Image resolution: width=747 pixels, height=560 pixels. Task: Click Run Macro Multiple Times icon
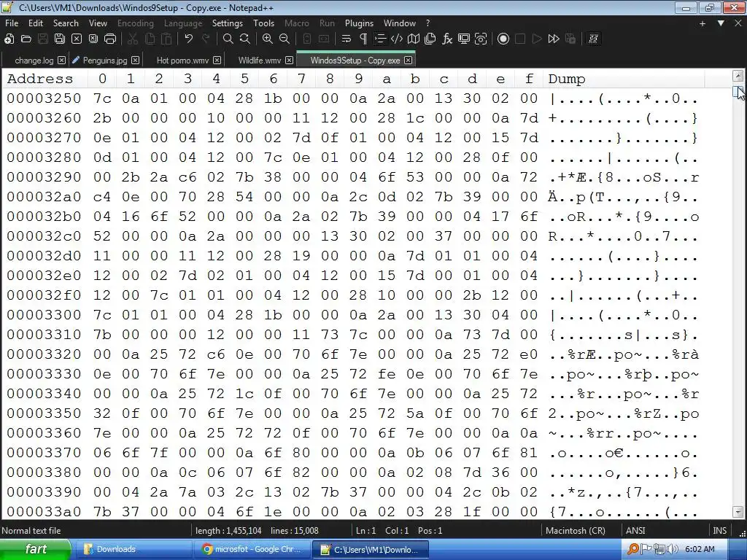pos(554,39)
